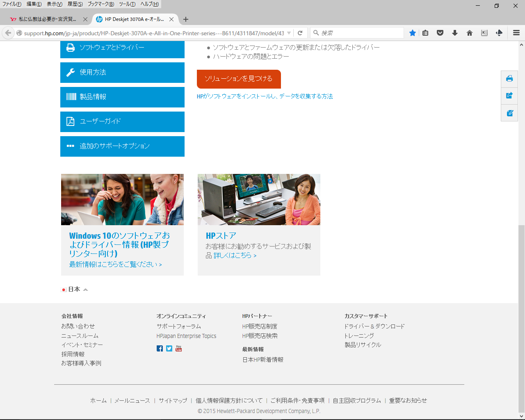Open 追加のサポートオプション section

(x=122, y=146)
